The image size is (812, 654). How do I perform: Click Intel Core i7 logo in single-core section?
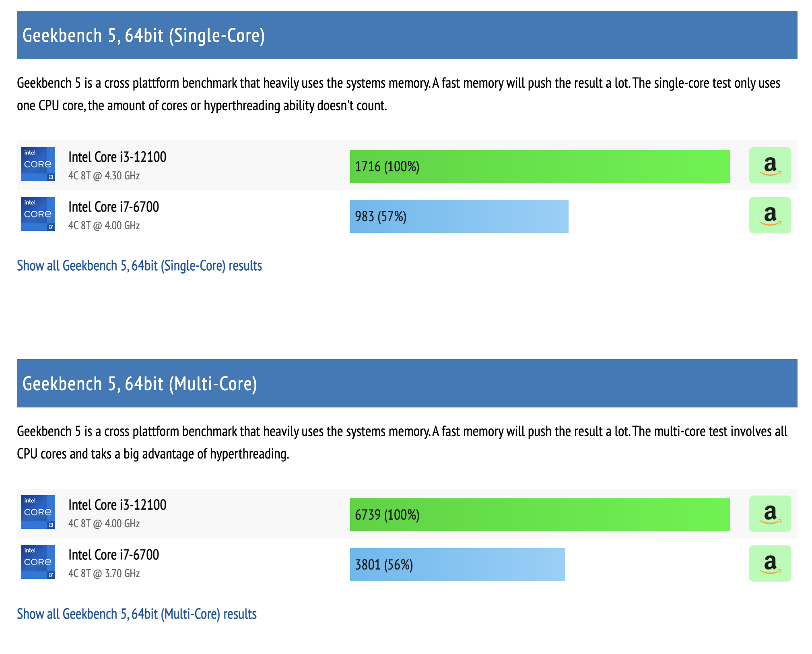tap(38, 214)
